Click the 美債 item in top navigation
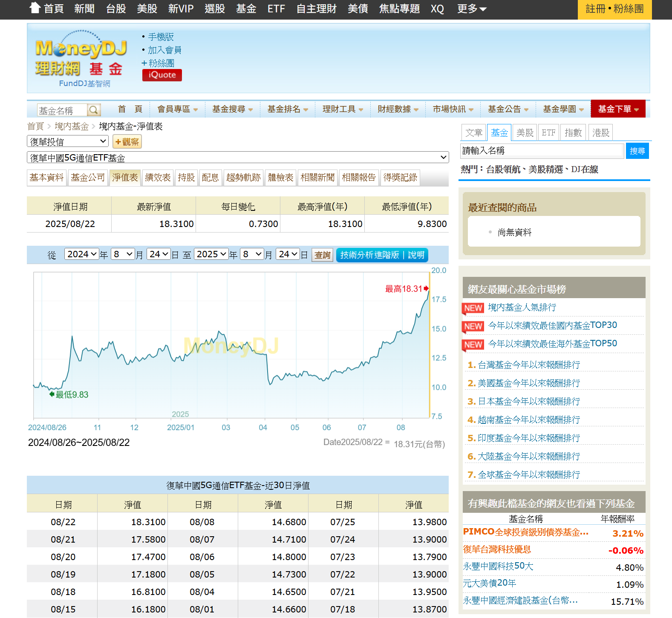Image resolution: width=672 pixels, height=618 pixels. click(x=358, y=9)
